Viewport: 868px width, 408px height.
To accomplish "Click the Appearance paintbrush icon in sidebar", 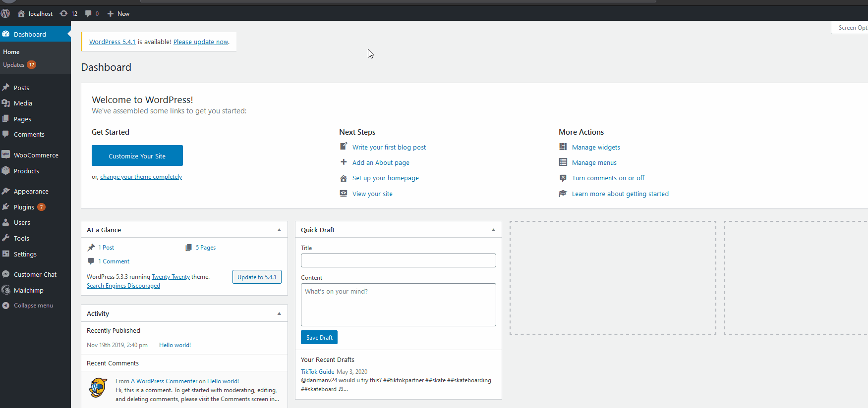I will [x=6, y=191].
